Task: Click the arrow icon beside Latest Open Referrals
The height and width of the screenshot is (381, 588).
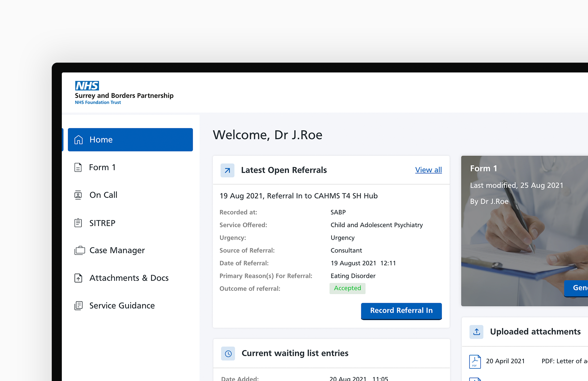Action: pyautogui.click(x=227, y=170)
